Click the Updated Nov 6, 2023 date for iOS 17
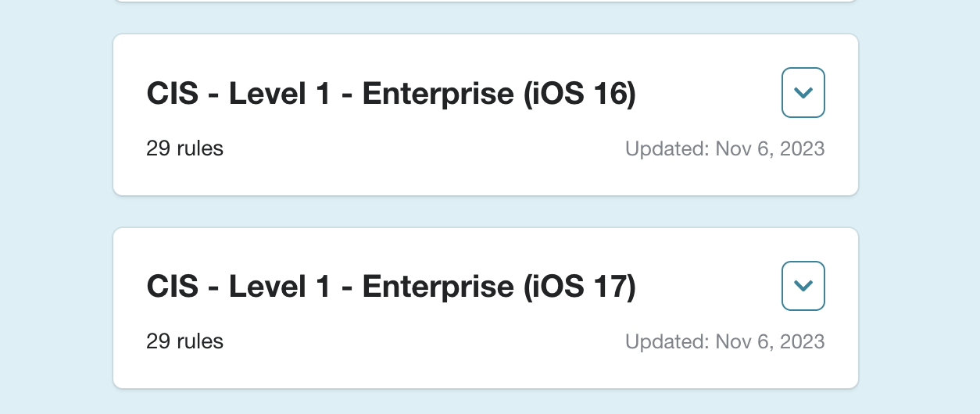 [x=724, y=341]
